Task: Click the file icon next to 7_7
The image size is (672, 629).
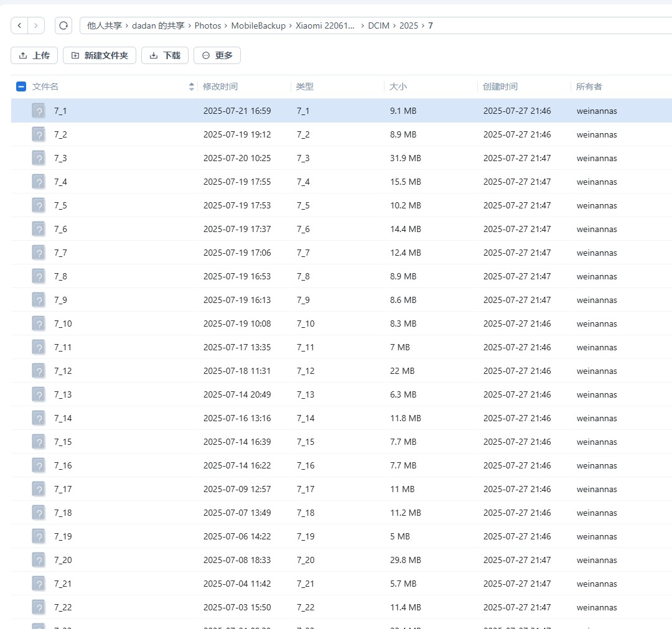Action: tap(39, 253)
